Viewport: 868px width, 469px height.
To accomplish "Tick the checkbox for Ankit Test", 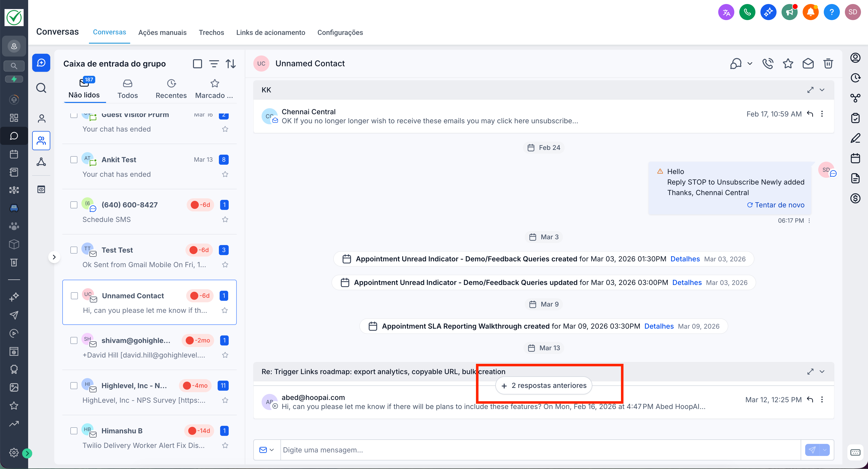I will pos(74,160).
